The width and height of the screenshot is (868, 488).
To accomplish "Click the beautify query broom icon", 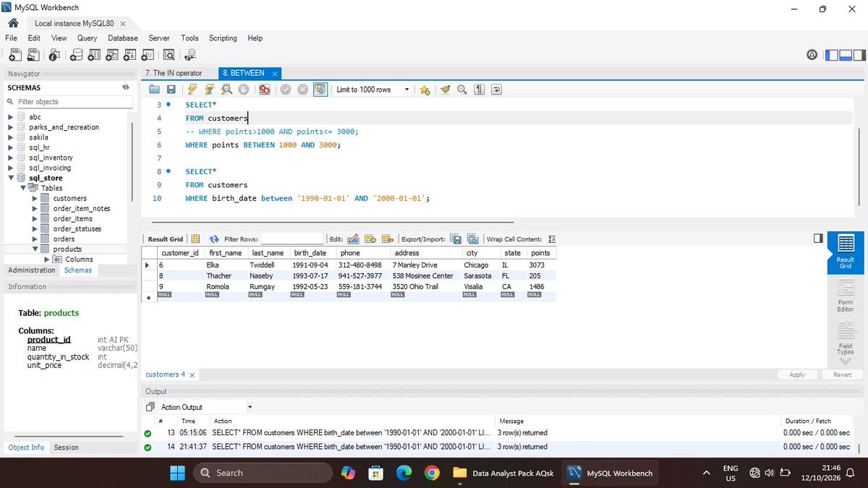I will (x=445, y=90).
